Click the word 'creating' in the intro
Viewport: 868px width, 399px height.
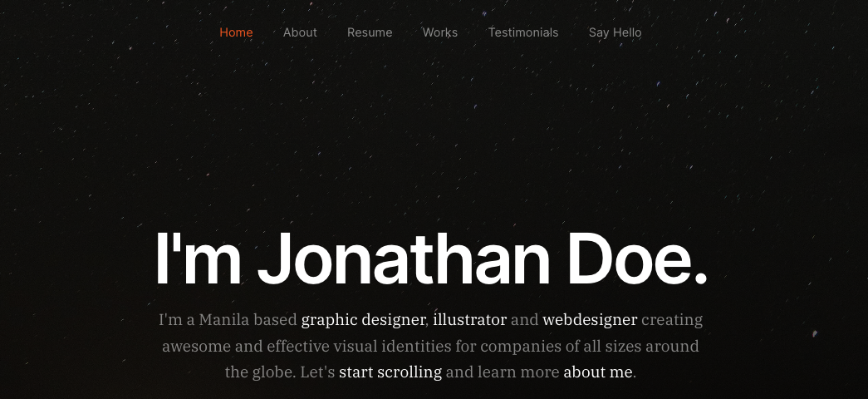[672, 320]
